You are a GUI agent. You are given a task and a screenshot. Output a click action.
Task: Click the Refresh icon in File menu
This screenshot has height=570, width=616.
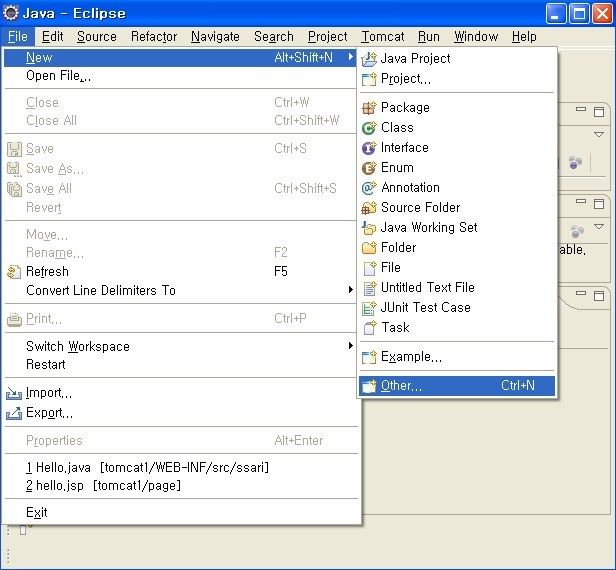14,272
